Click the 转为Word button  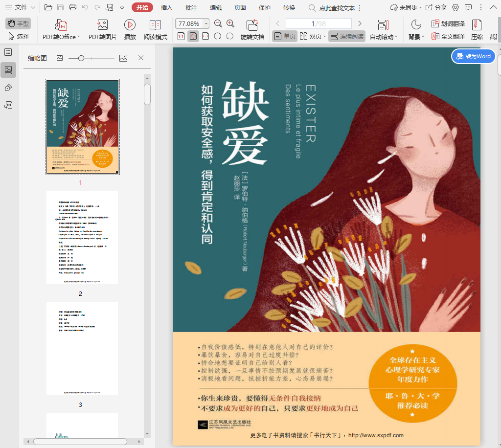click(x=473, y=56)
